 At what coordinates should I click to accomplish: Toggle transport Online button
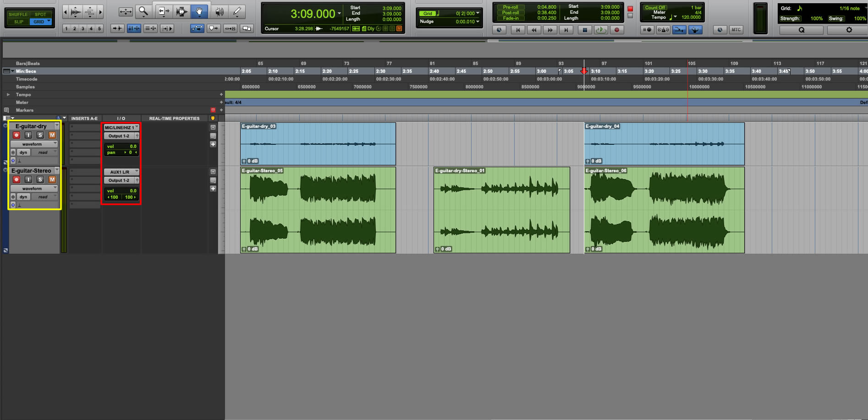(x=499, y=30)
